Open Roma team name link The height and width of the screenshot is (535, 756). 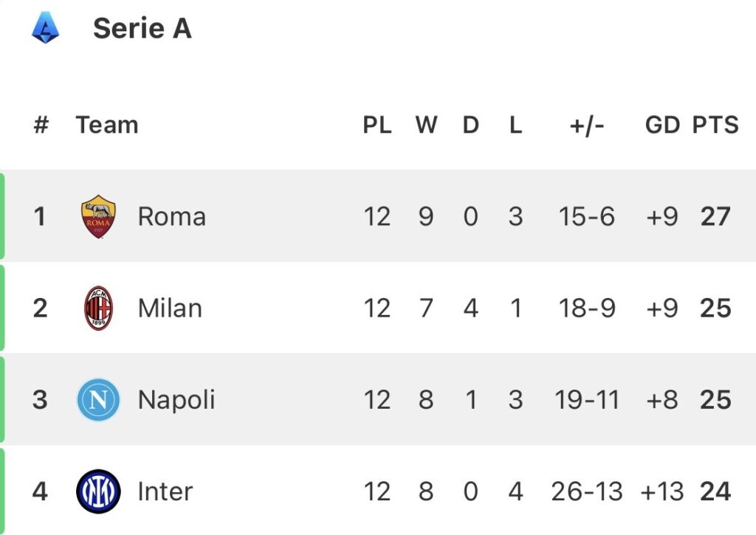pos(171,217)
